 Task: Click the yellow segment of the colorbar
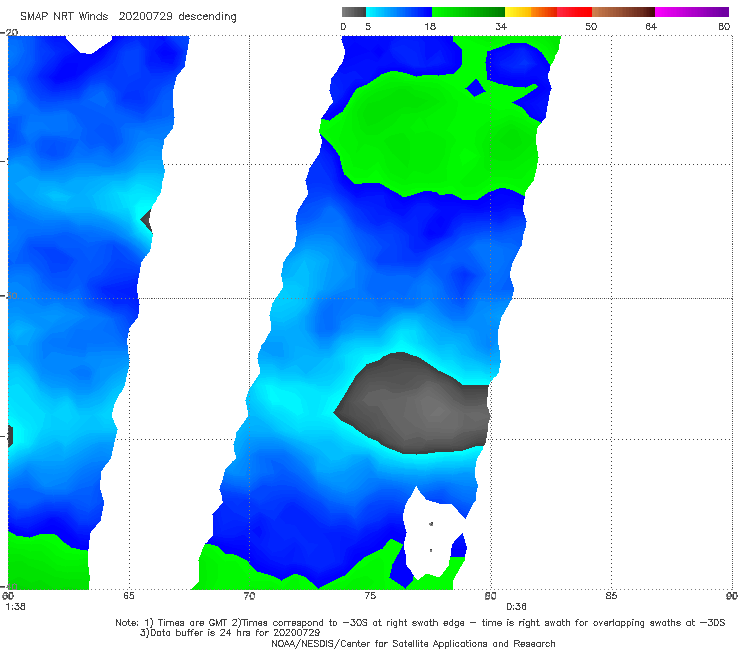518,12
